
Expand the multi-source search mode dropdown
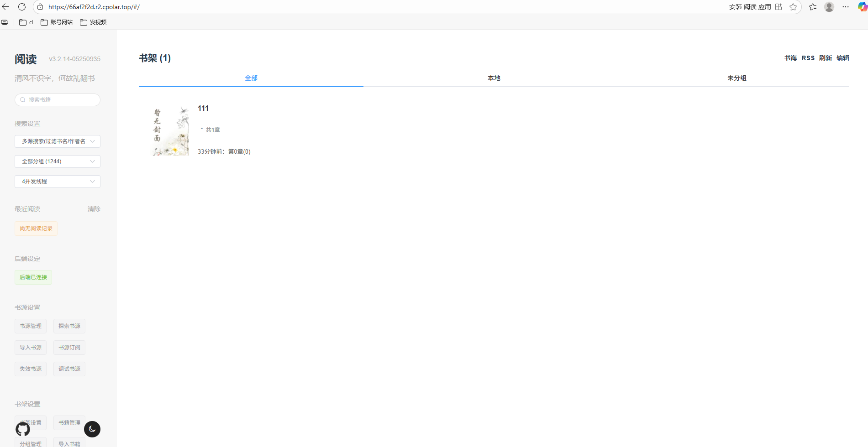click(x=58, y=141)
